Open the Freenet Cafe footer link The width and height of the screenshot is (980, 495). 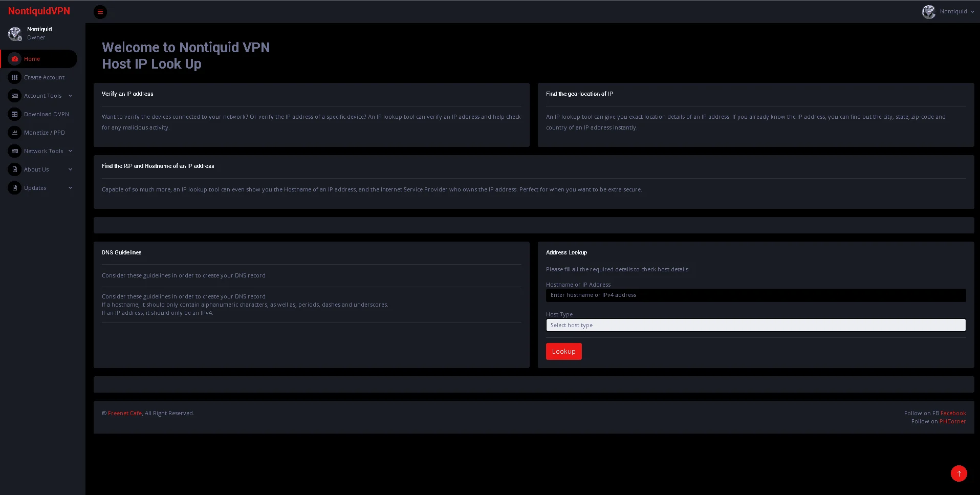[x=125, y=413]
